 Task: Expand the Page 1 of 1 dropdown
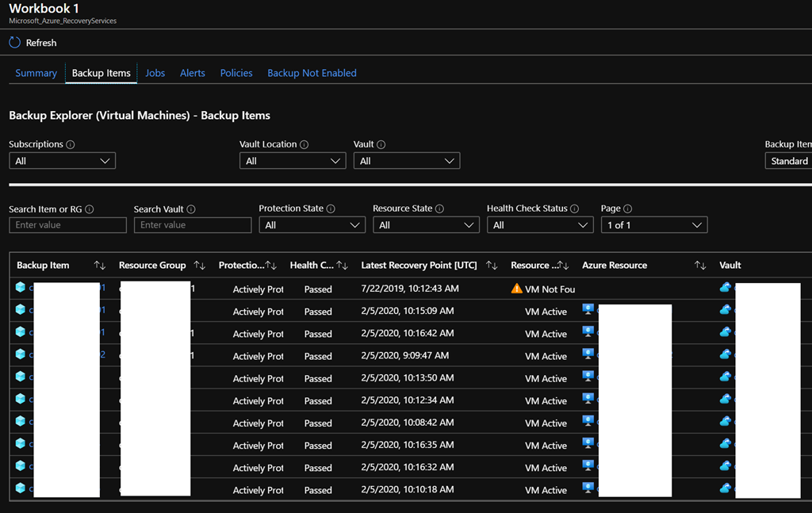(653, 225)
